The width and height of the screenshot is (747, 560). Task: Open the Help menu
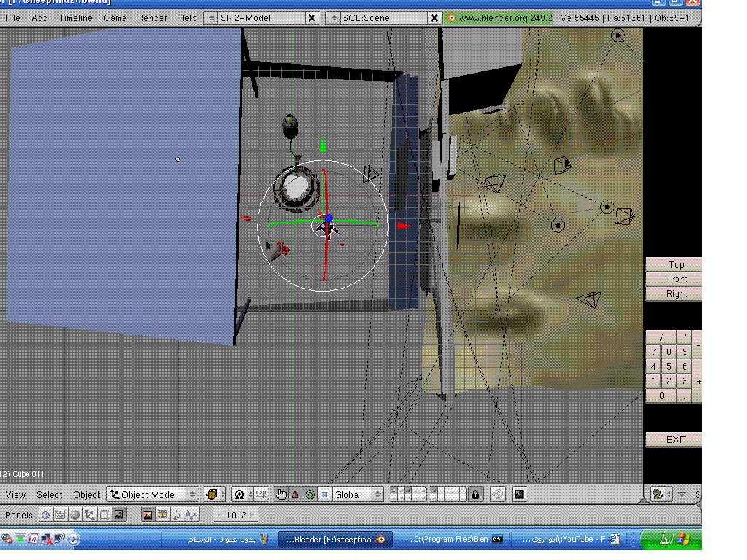click(187, 17)
